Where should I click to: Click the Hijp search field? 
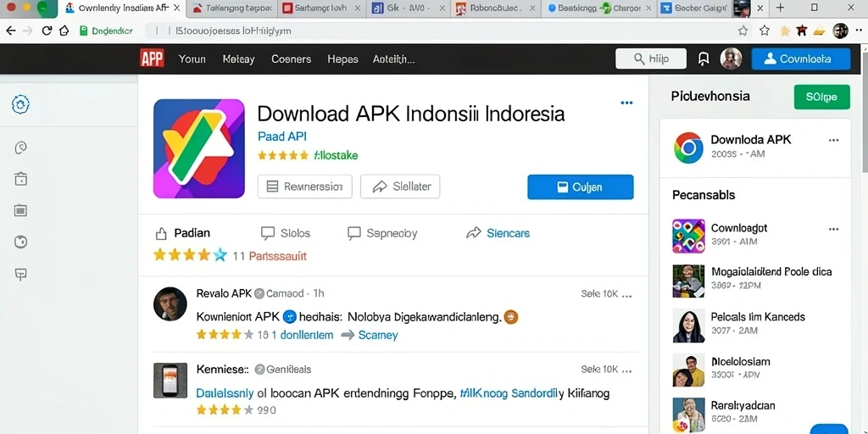click(651, 58)
